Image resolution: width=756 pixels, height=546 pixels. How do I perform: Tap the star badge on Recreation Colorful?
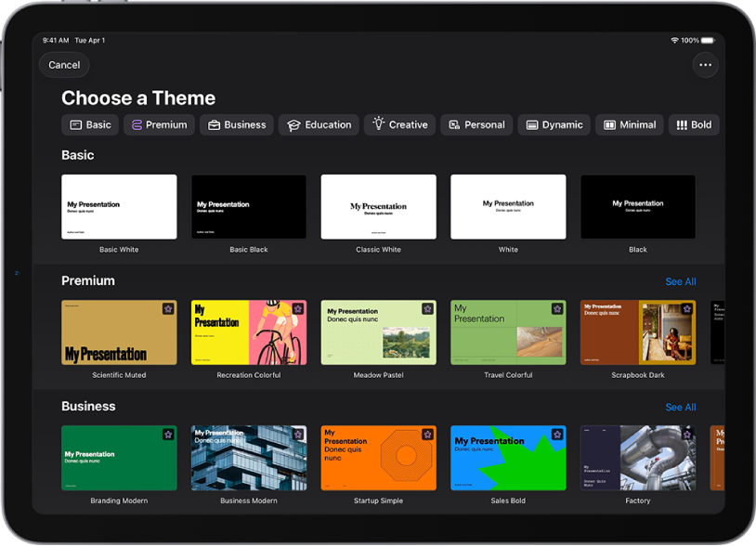tap(297, 307)
